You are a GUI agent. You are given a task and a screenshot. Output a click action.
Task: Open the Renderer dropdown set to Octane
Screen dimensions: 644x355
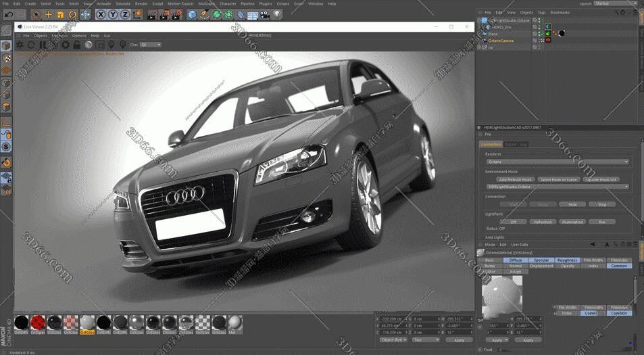coord(557,162)
